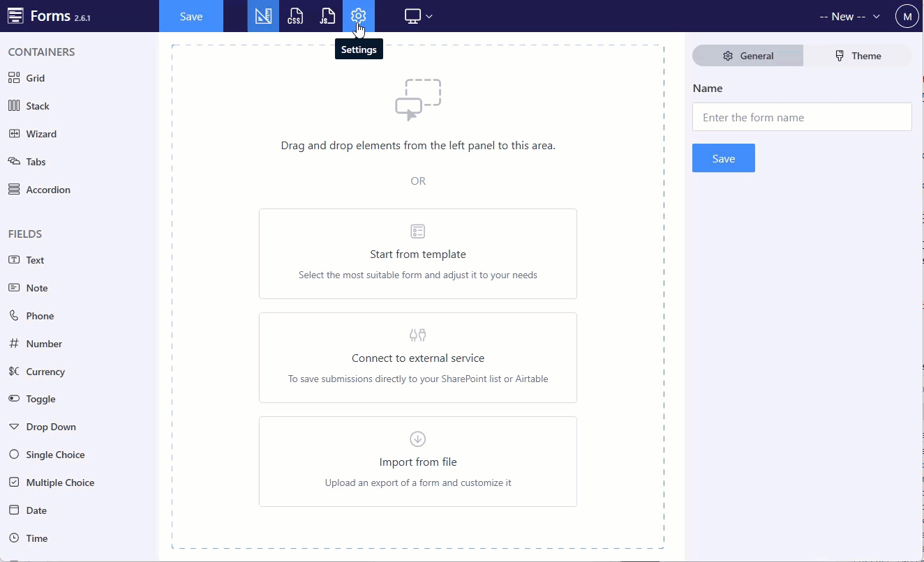Add a Phone field

pos(40,315)
